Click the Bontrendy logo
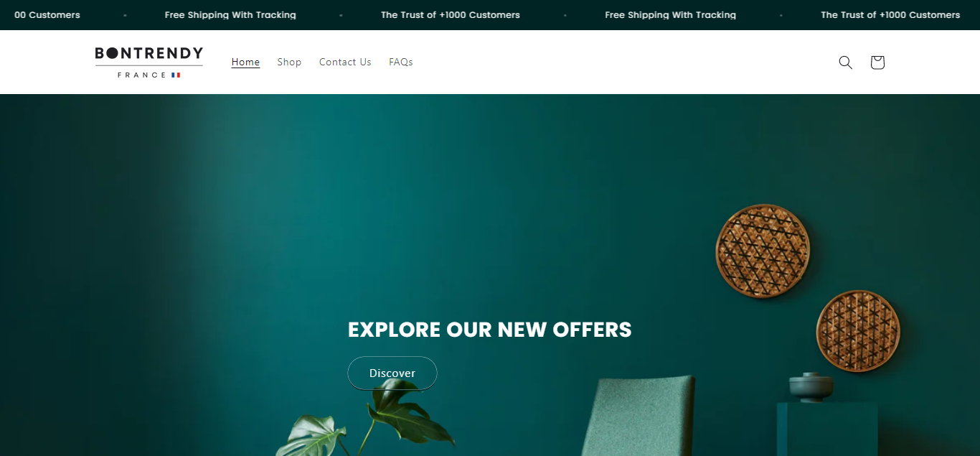 pos(149,62)
